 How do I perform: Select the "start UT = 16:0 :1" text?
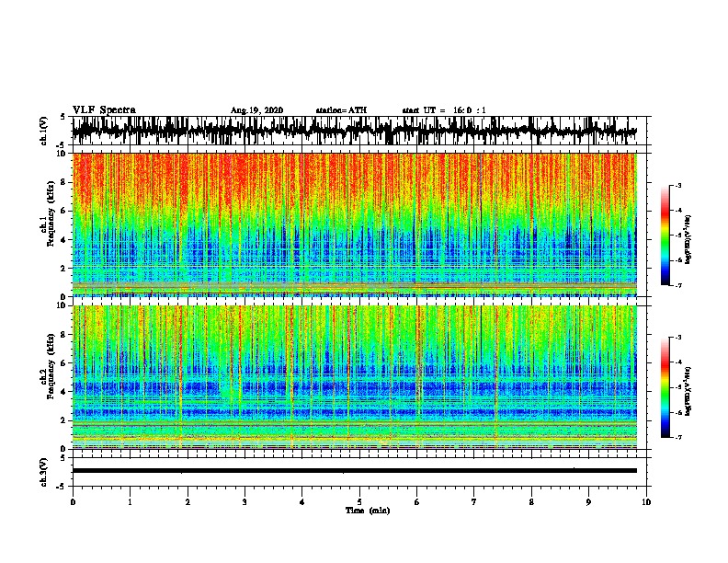[x=444, y=110]
